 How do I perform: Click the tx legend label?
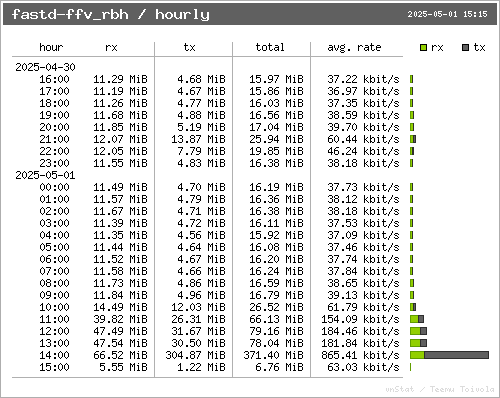tap(479, 47)
